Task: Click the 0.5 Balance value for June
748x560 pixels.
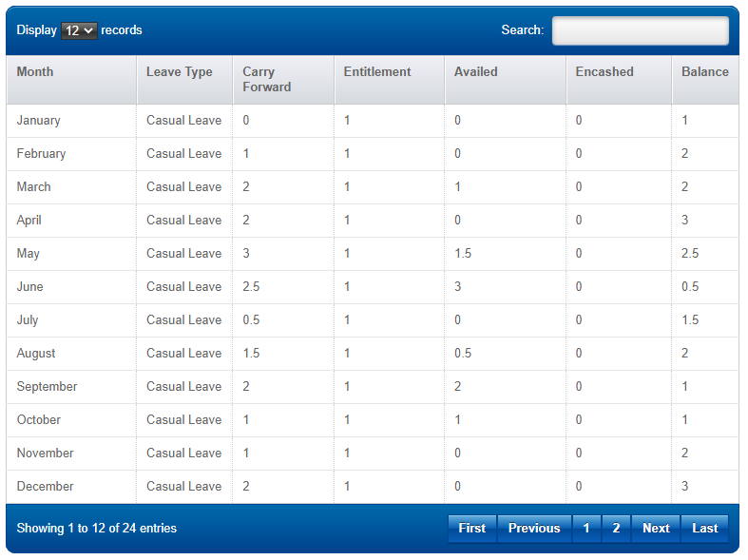Action: [x=690, y=287]
